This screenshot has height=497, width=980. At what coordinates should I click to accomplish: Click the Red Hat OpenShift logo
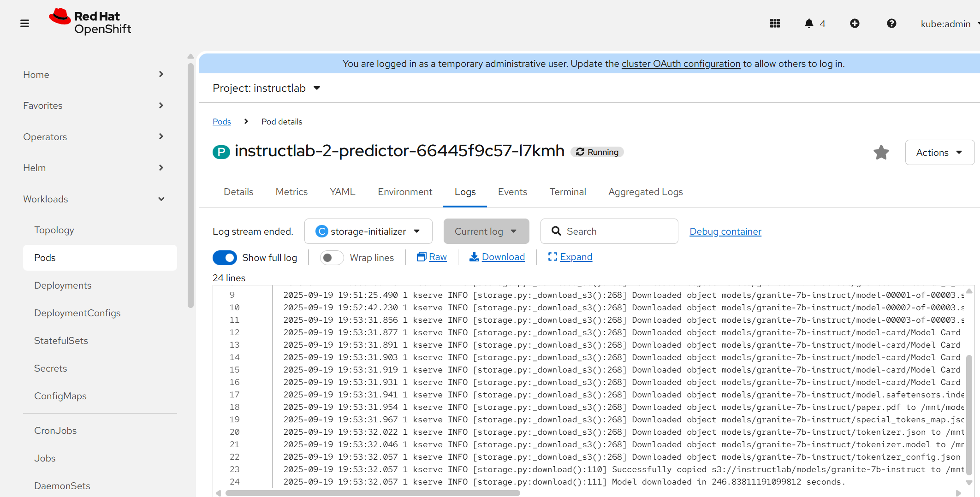(x=90, y=22)
